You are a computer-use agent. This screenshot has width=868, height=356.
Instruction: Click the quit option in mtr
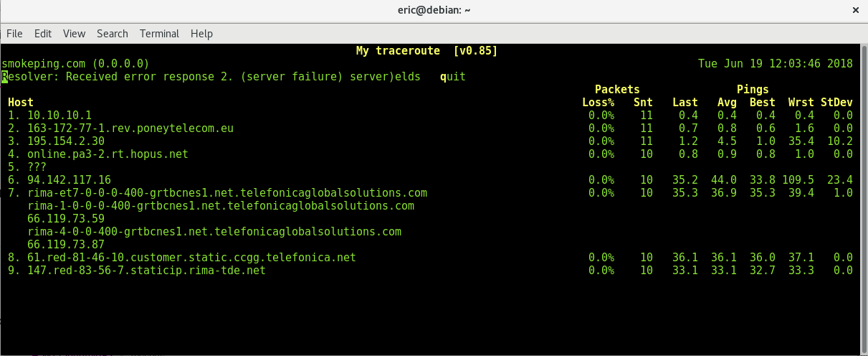pos(453,77)
